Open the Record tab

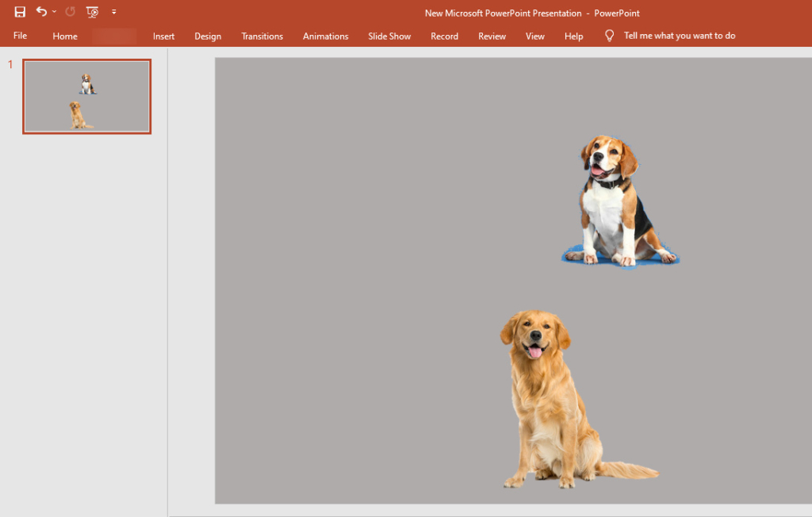pos(444,36)
